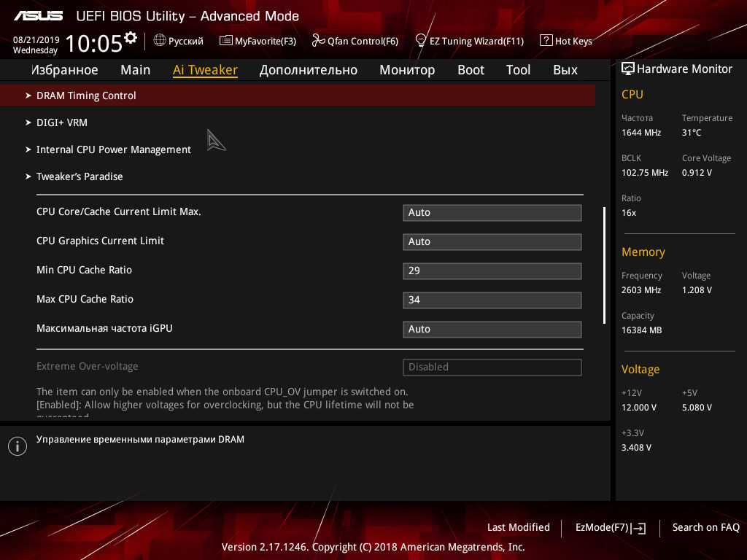The width and height of the screenshot is (747, 560).
Task: Select Internal CPU Power Management label
Action: point(113,149)
